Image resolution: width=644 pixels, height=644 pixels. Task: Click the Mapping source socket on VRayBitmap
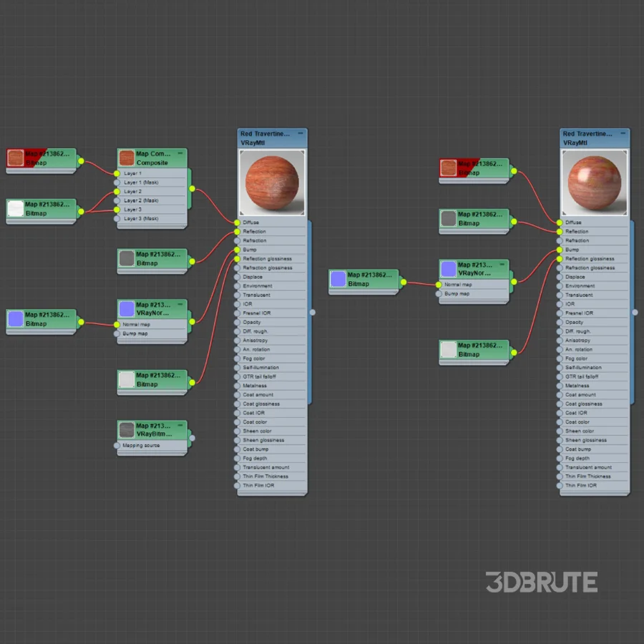click(117, 445)
